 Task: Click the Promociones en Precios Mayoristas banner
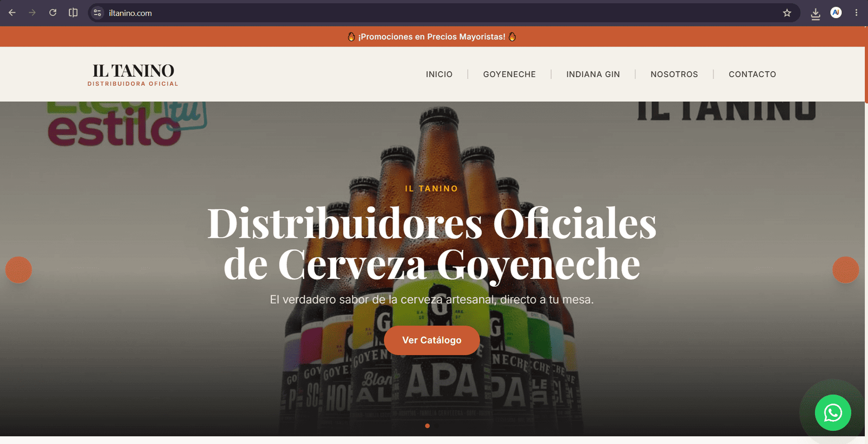tap(432, 36)
